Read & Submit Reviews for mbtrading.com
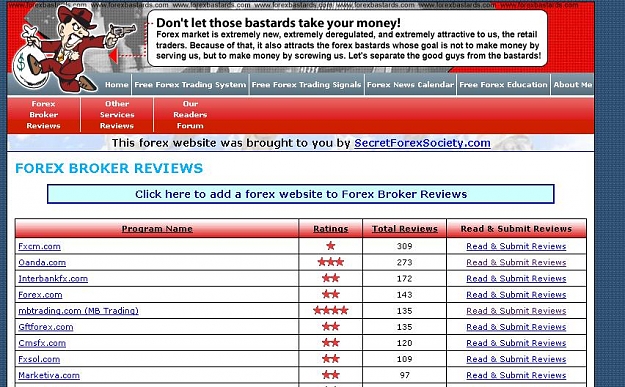Viewport: 625px width, 387px height. 516,311
